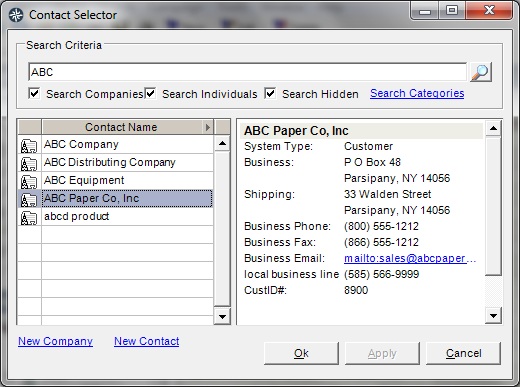Click the Search Criteria text field
The image size is (520, 387).
248,72
